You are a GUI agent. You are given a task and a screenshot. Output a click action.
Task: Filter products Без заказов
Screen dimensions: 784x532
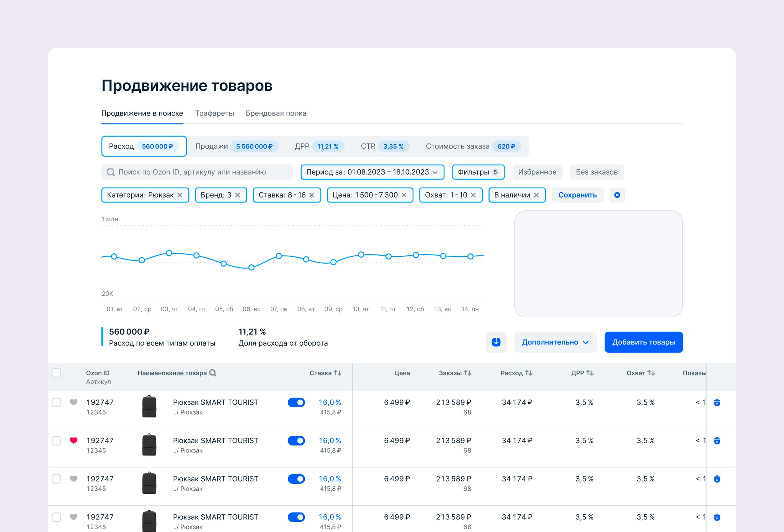tap(597, 172)
